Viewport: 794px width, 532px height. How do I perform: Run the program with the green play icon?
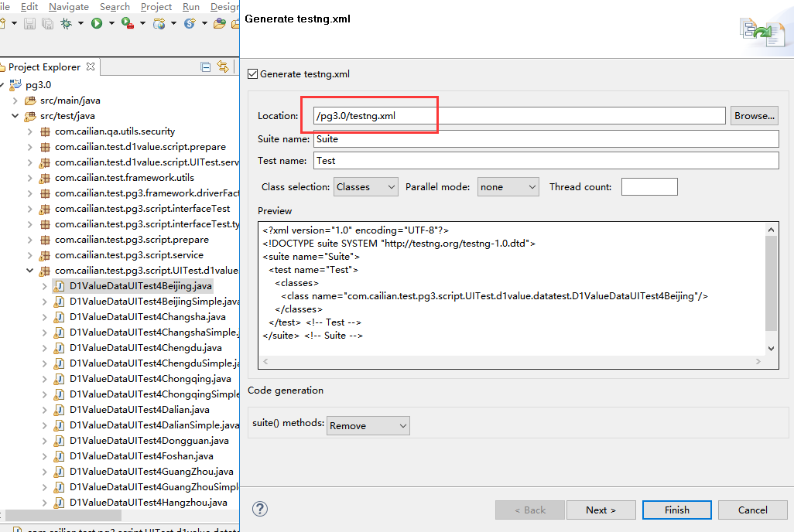tap(97, 23)
